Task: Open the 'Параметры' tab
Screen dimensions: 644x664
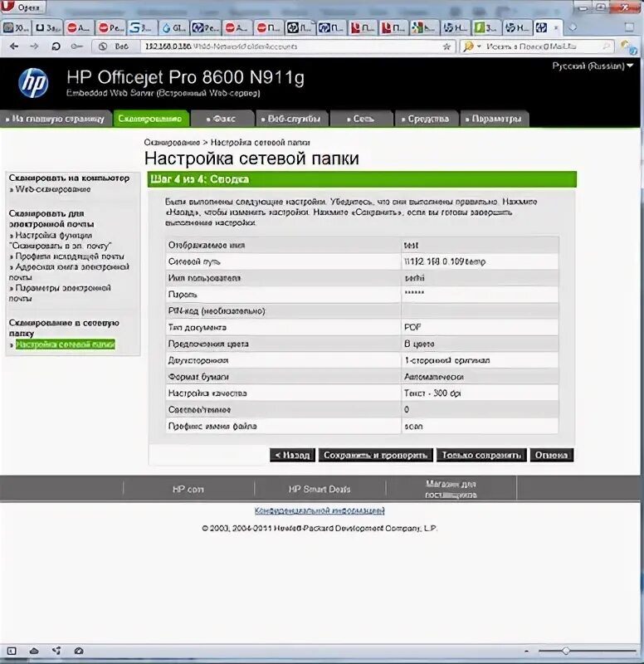Action: 494,119
